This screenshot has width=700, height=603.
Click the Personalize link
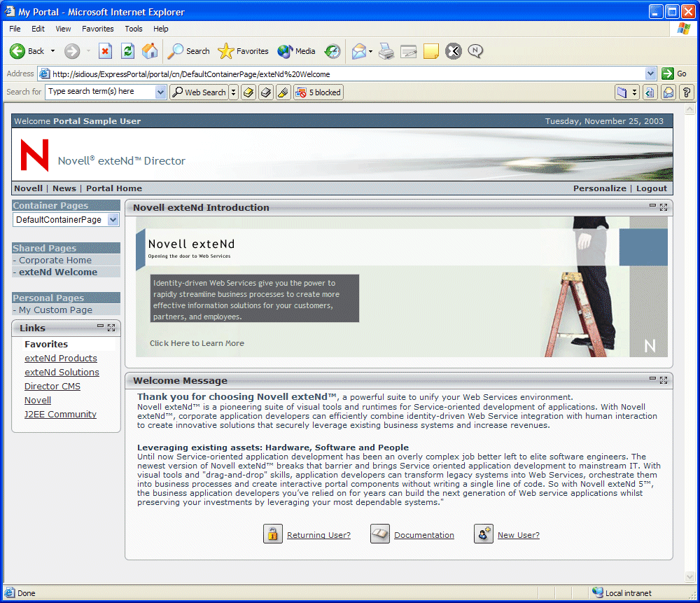600,188
